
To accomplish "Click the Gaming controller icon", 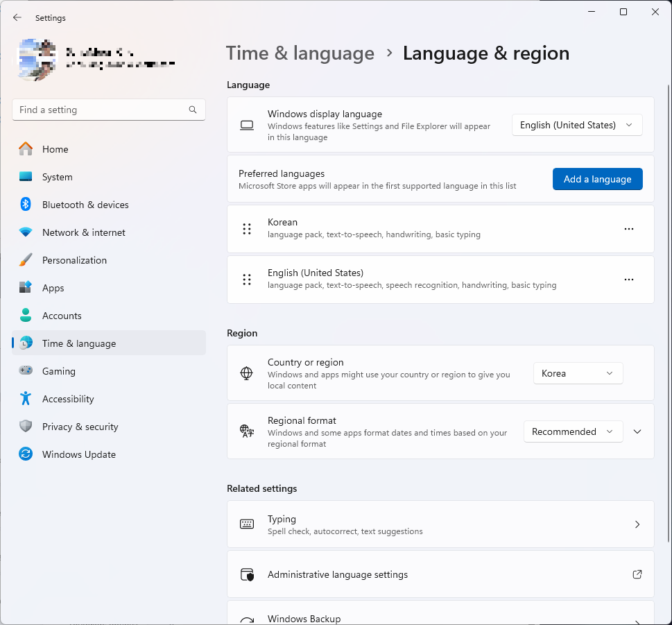I will (x=26, y=370).
